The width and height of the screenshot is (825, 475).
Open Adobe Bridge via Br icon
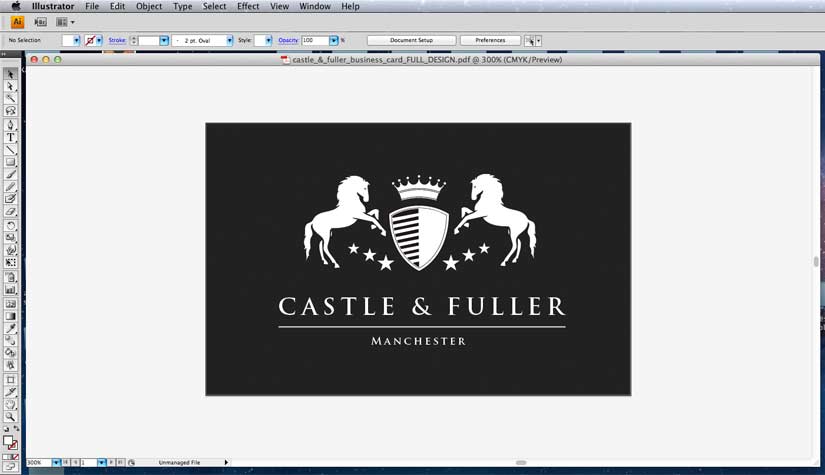[x=40, y=22]
